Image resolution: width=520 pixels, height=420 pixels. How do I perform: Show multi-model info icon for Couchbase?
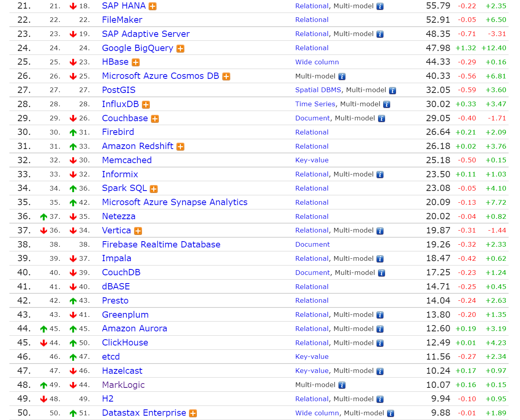pos(382,119)
